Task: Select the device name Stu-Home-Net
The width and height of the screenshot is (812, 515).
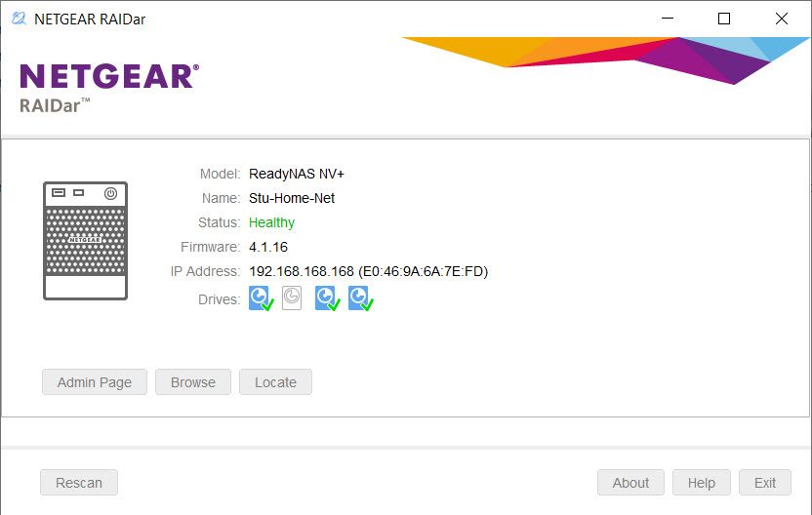Action: coord(291,198)
